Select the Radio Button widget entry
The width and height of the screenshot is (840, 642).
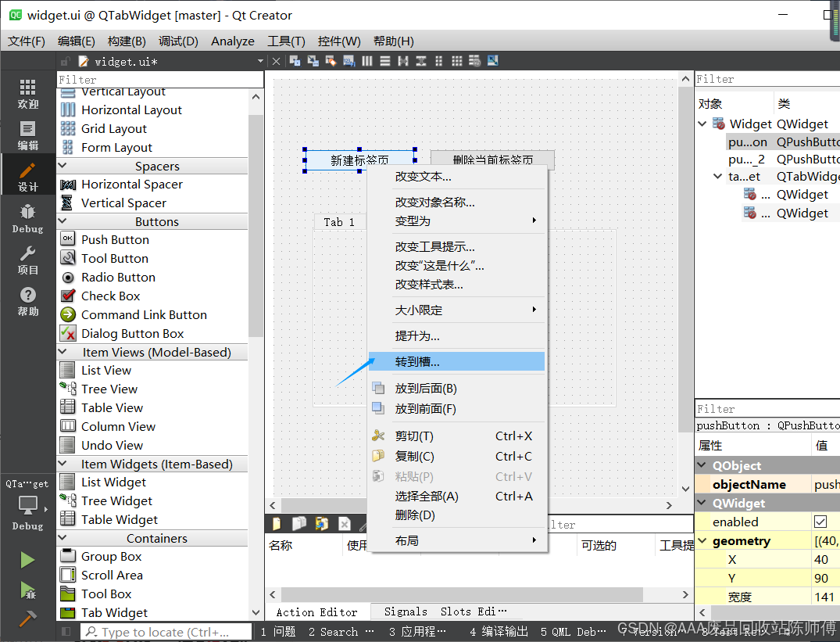tap(118, 277)
